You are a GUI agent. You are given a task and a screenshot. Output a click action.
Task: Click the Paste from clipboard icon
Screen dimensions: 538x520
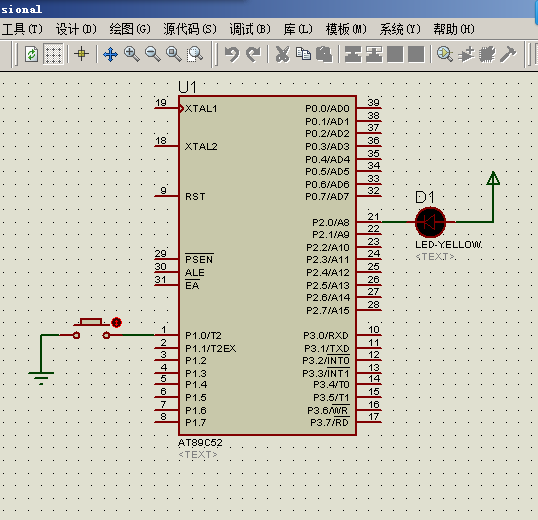(x=324, y=54)
